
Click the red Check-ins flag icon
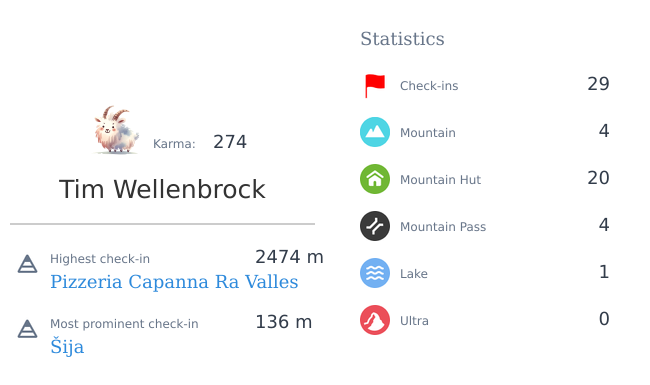(375, 86)
